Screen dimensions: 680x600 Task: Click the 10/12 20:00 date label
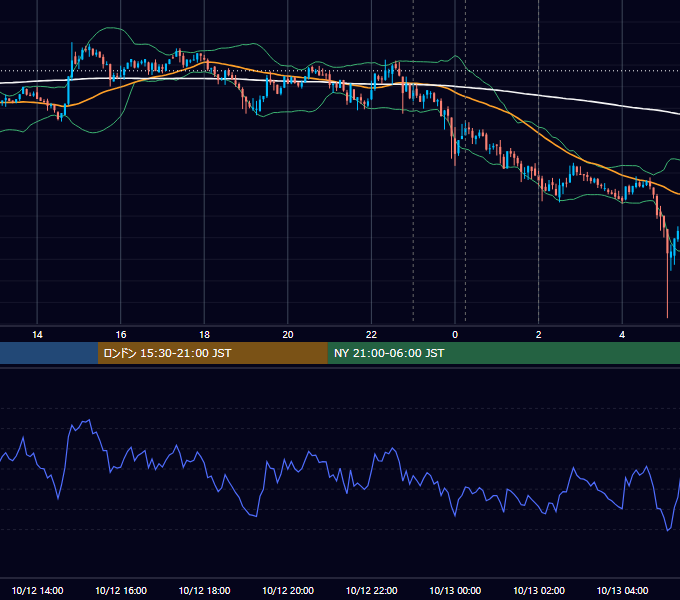pyautogui.click(x=288, y=590)
